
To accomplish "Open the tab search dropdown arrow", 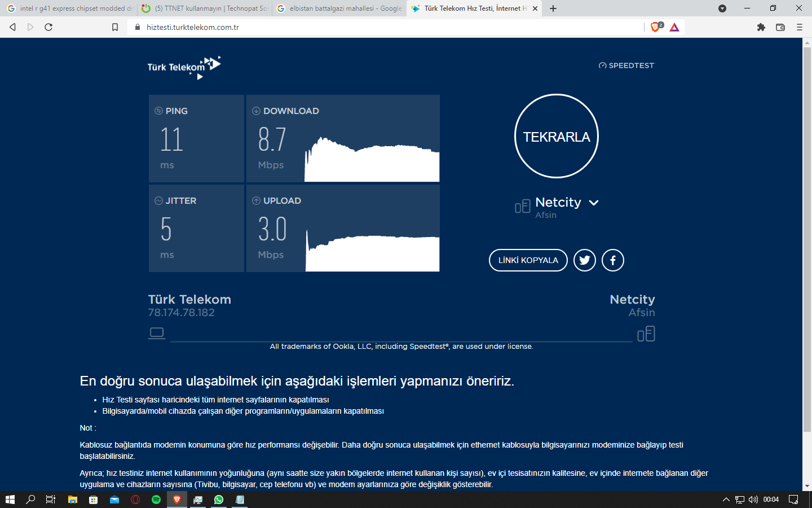I will (x=722, y=8).
